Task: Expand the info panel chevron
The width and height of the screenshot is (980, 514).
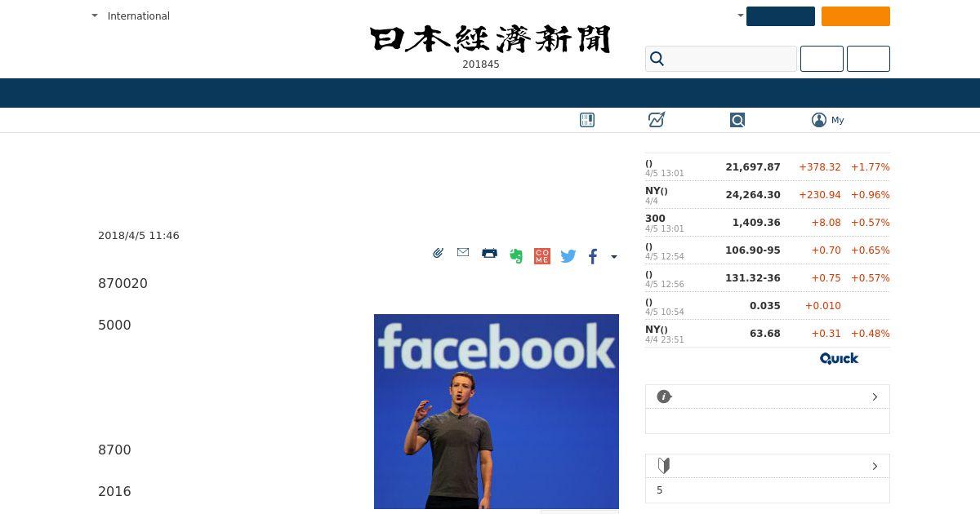Action: click(x=875, y=397)
